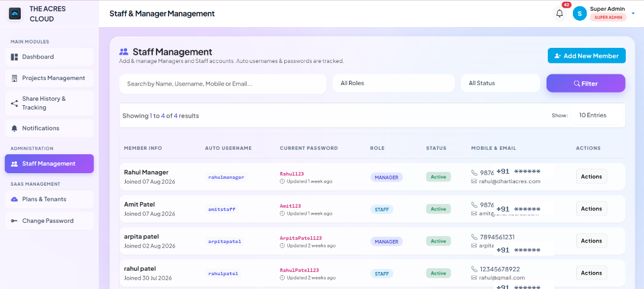Click the phone icon in Amit Patel row

click(474, 205)
